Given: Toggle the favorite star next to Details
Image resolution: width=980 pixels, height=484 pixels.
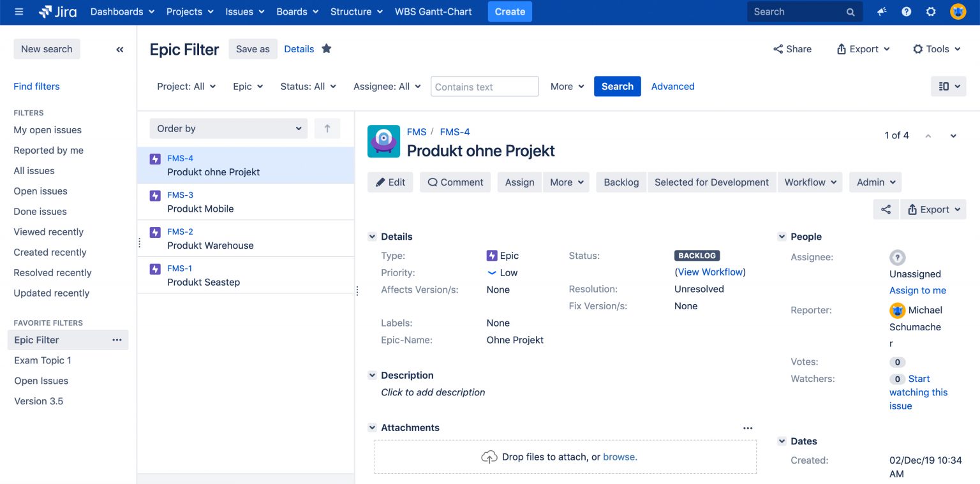Looking at the screenshot, I should [326, 48].
